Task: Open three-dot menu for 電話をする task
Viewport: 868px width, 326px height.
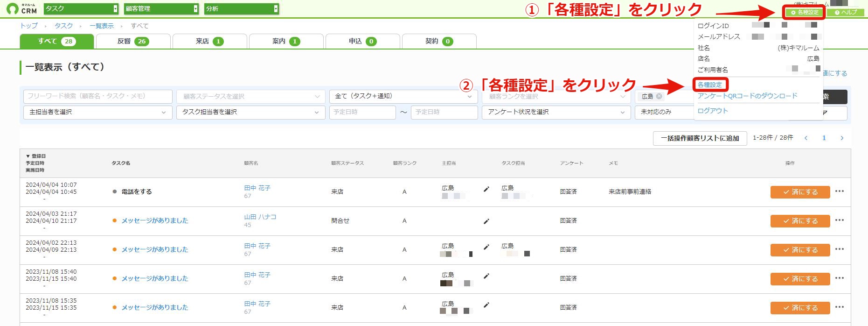Action: coord(840,191)
